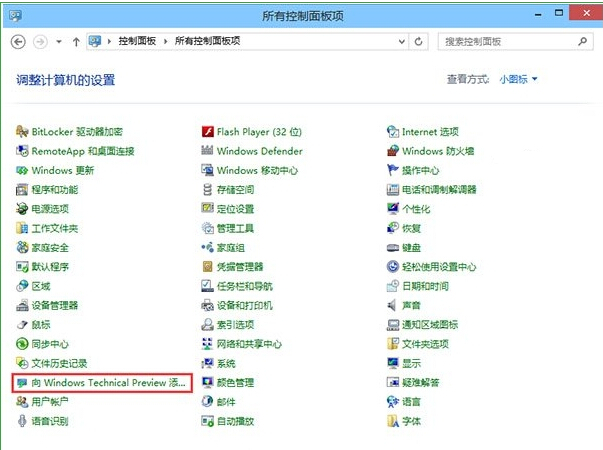Open the 定位设置 icon
The image size is (603, 450).
point(208,209)
